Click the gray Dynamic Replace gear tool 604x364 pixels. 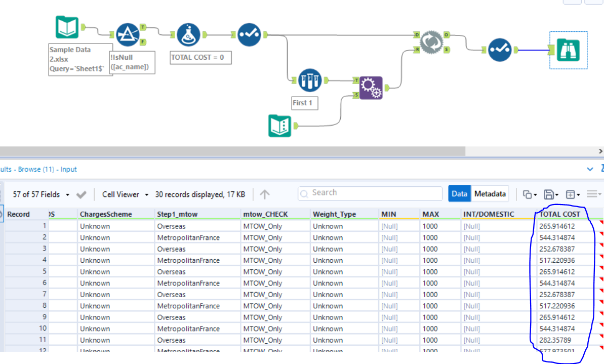click(x=432, y=43)
